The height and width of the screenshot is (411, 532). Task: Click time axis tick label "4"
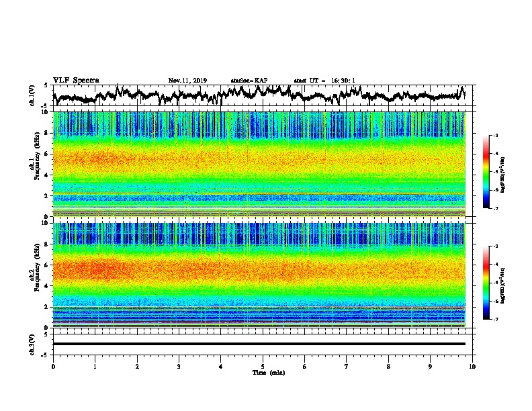coord(221,367)
